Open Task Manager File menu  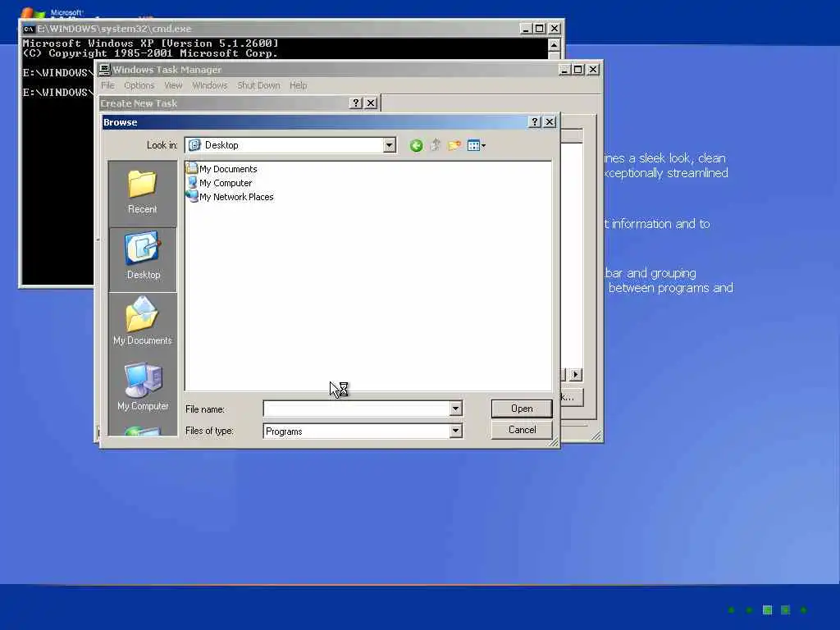point(107,85)
